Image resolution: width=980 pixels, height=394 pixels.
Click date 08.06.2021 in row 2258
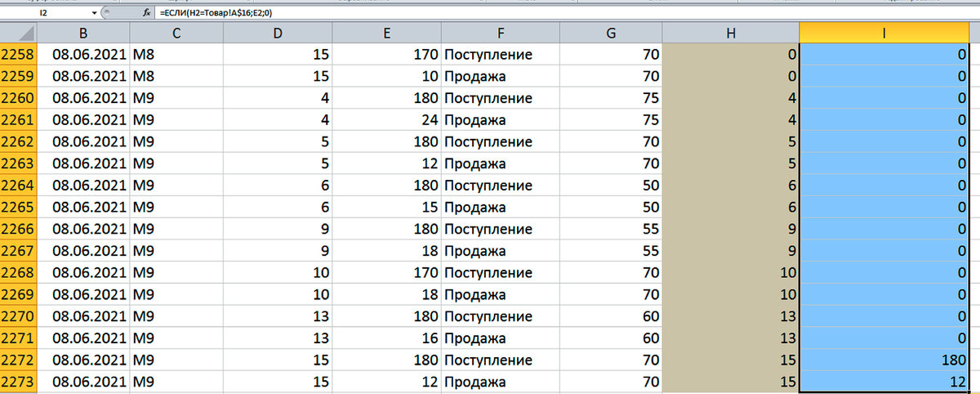coord(88,55)
